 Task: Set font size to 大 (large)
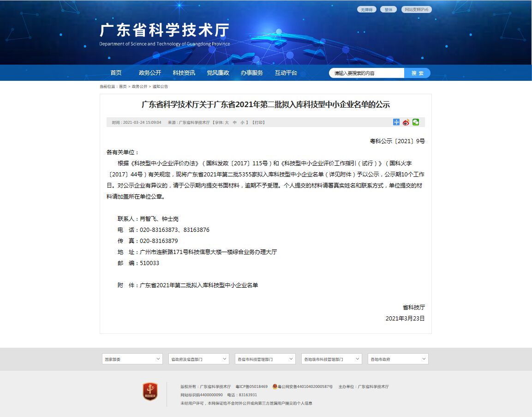[x=227, y=123]
